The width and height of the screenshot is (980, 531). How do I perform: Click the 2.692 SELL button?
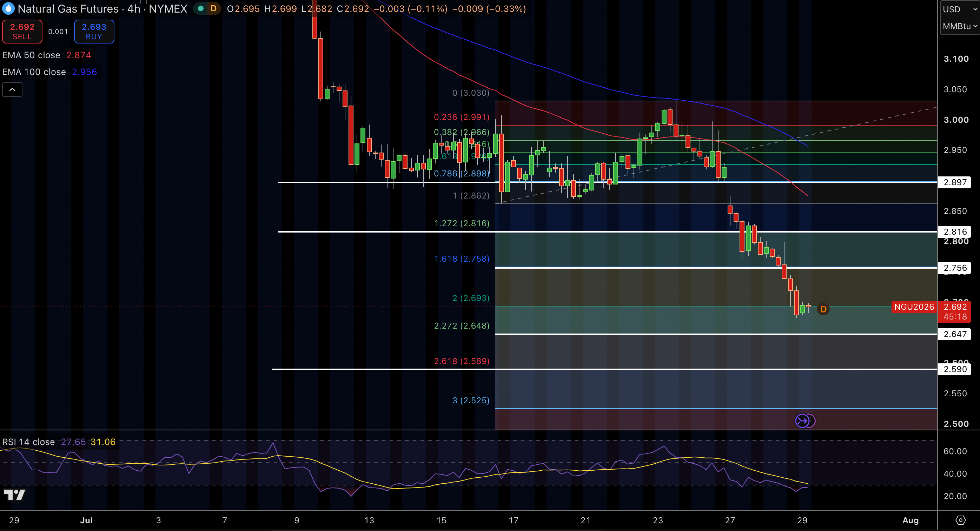pos(22,32)
